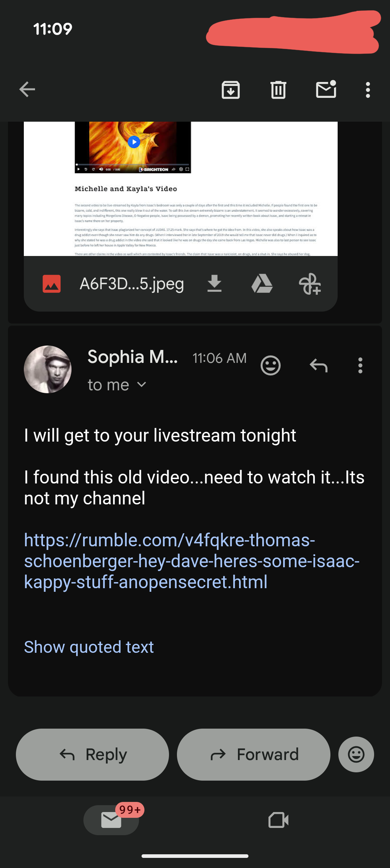
Task: Delete the email with trash icon
Action: [278, 90]
